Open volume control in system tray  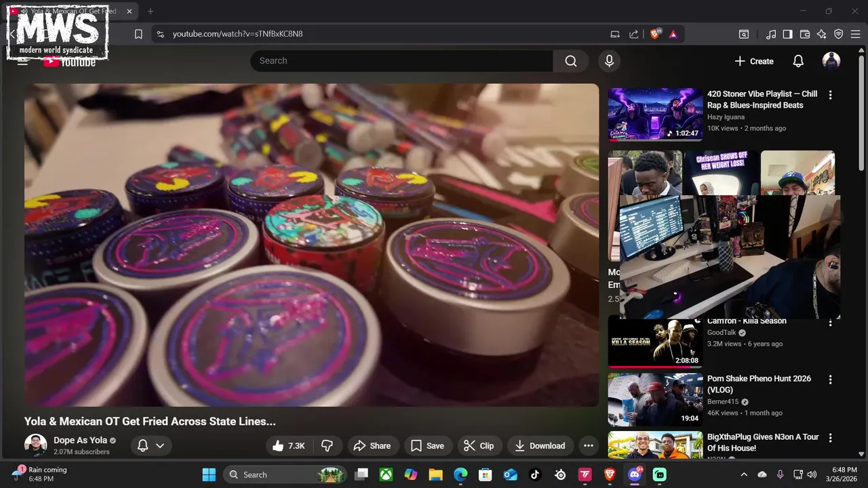812,474
